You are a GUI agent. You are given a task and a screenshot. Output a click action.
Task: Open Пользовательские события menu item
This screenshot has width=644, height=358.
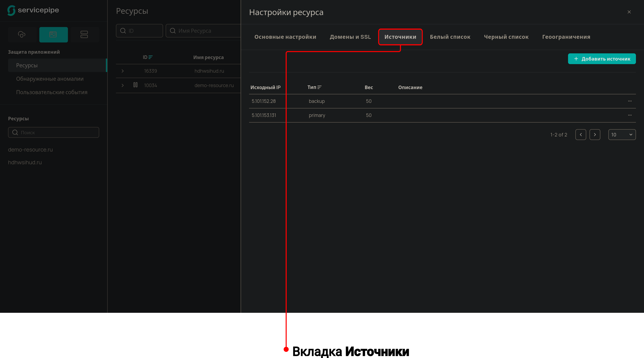[52, 92]
